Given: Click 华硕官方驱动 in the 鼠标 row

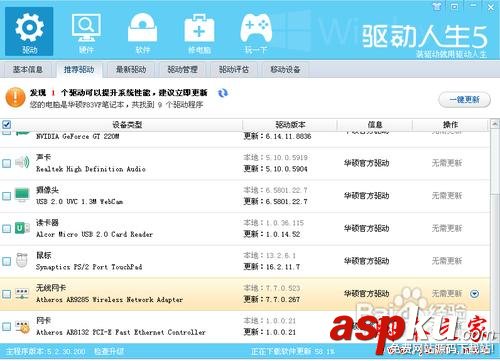Looking at the screenshot, I should point(366,261).
